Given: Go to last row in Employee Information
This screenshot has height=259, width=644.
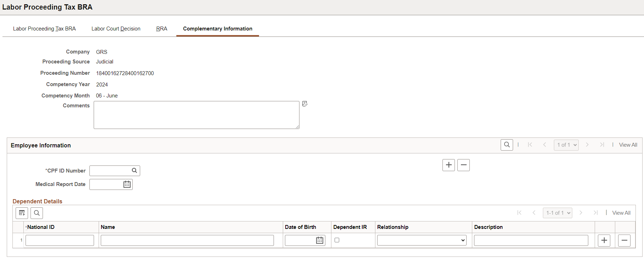Looking at the screenshot, I should (602, 145).
